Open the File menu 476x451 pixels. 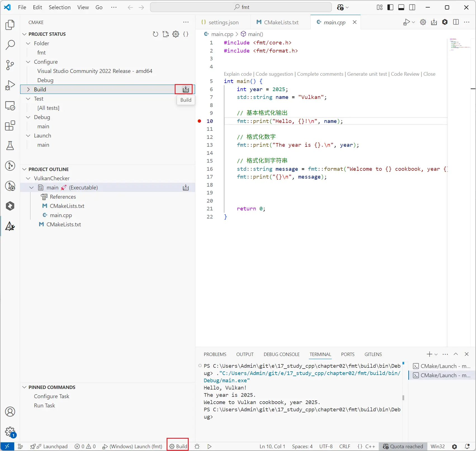click(22, 7)
